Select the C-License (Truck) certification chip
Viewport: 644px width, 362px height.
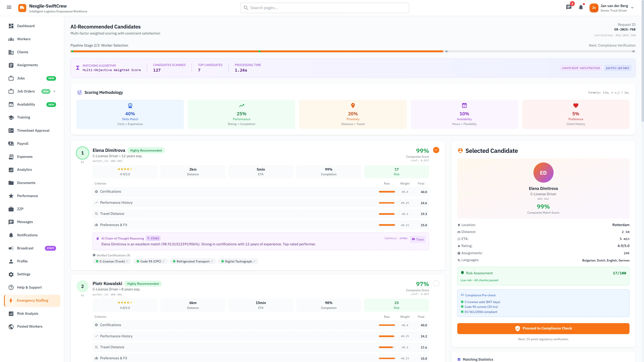click(112, 261)
